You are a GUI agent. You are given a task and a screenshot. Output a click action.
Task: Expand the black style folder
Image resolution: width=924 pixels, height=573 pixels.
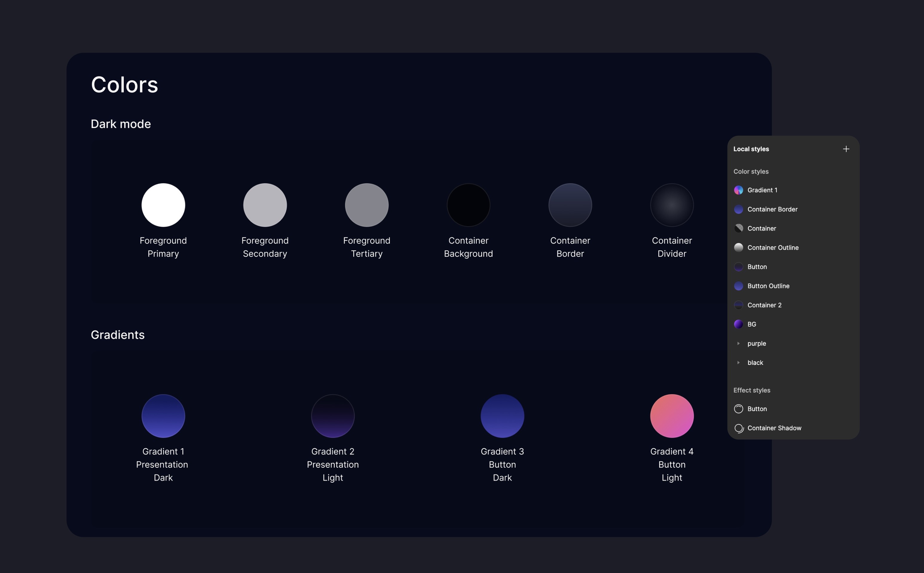point(738,363)
